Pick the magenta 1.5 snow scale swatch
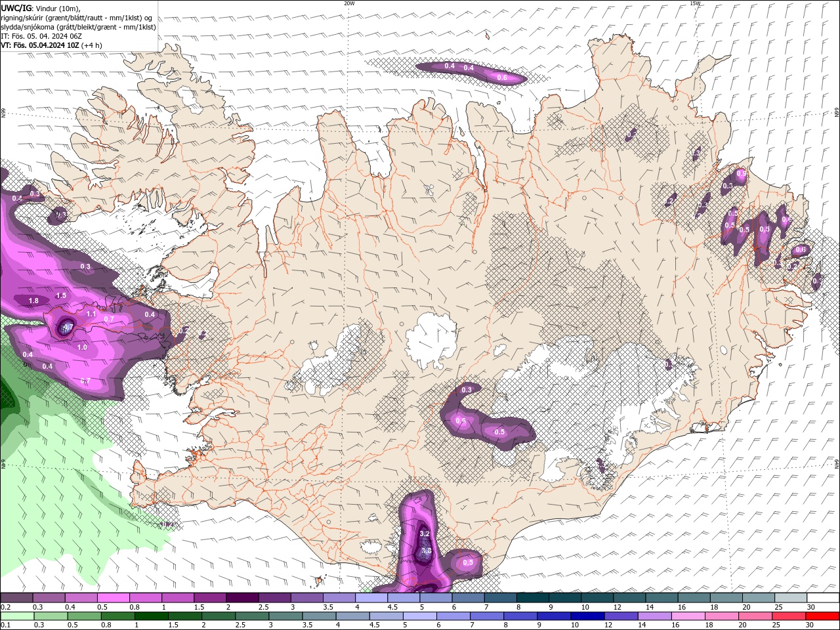 210,598
